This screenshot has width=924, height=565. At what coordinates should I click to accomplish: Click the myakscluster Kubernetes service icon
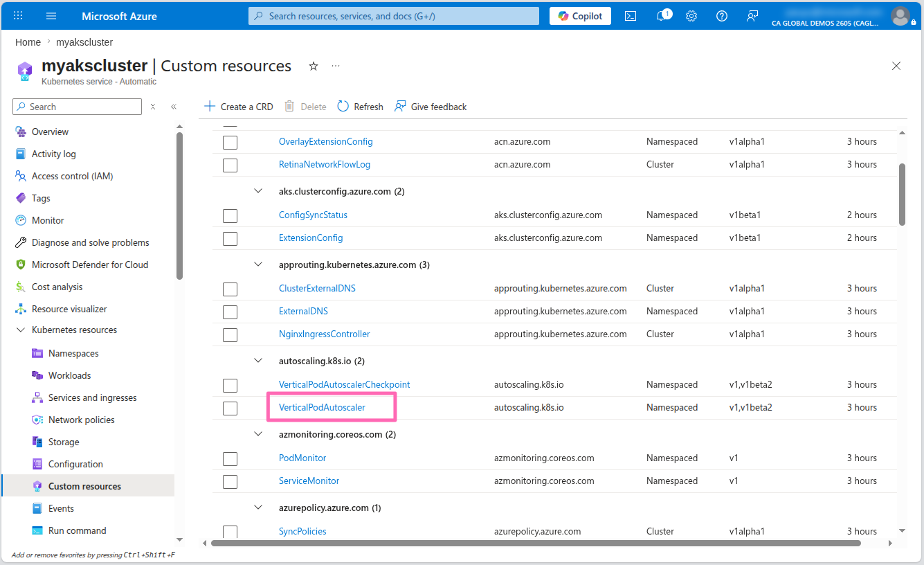pyautogui.click(x=25, y=71)
